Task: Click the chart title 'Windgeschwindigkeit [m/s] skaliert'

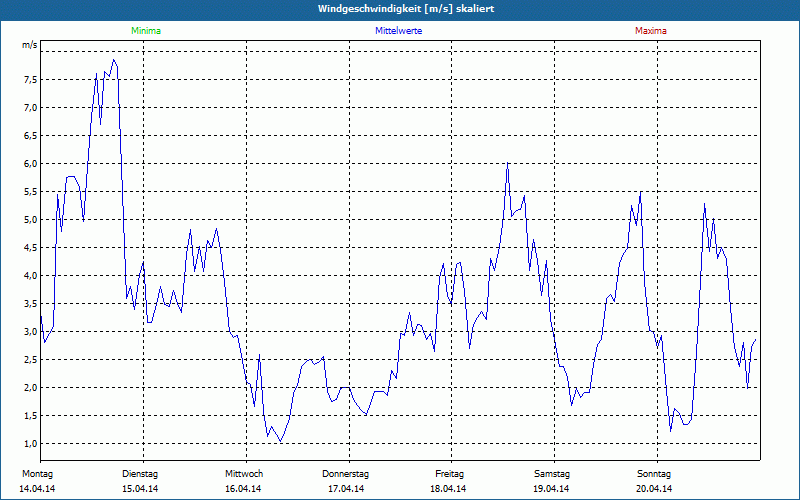Action: tap(406, 9)
